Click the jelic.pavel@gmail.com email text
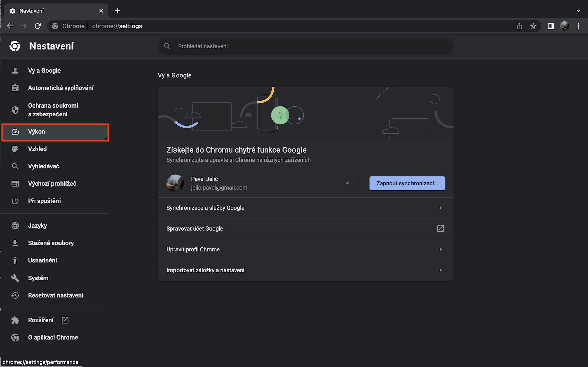 point(219,188)
